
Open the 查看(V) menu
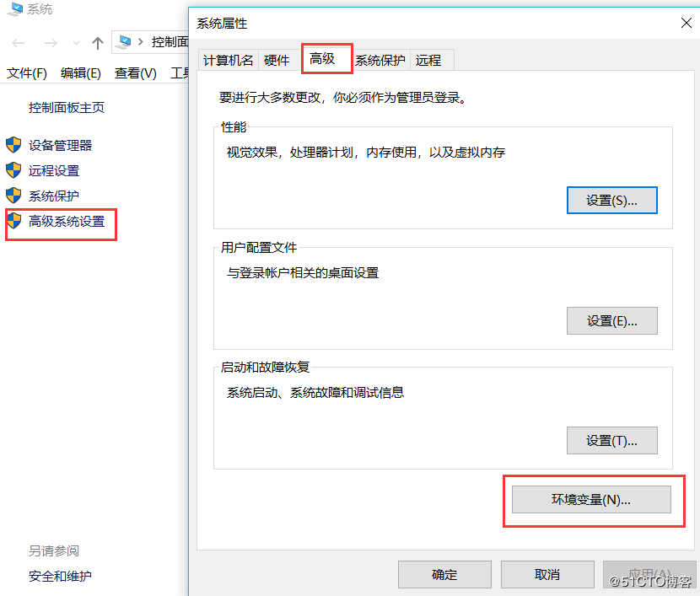tap(135, 73)
